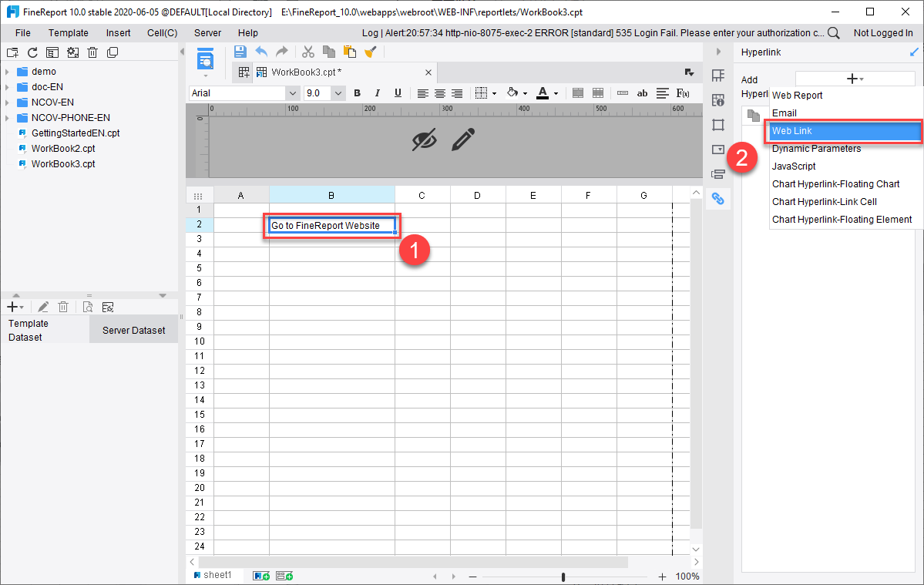Switch to Template Dataset tab
The image size is (924, 585).
coord(45,331)
